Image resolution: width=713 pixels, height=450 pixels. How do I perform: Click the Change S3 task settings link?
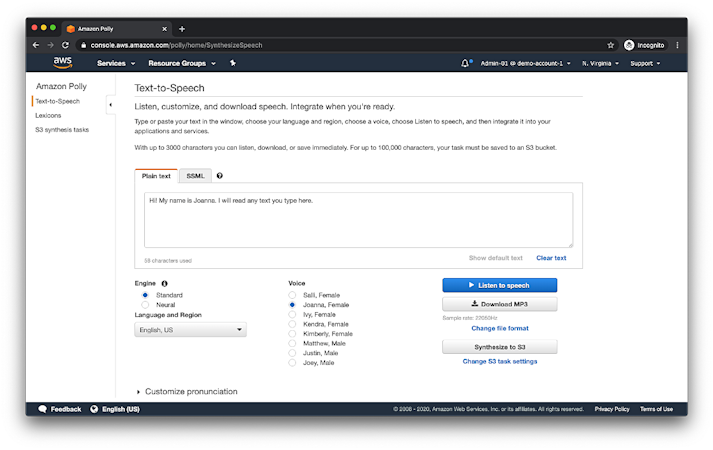[500, 361]
